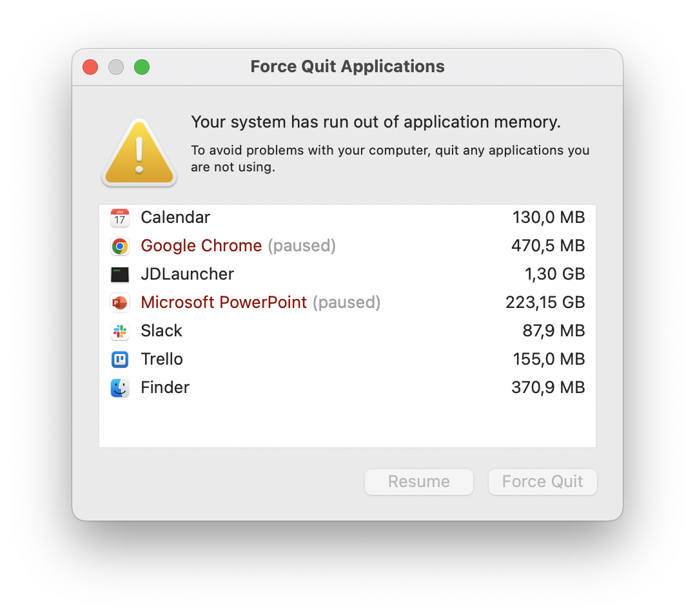Click the yellow warning triangle icon
Viewport: 695px width, 616px height.
139,152
